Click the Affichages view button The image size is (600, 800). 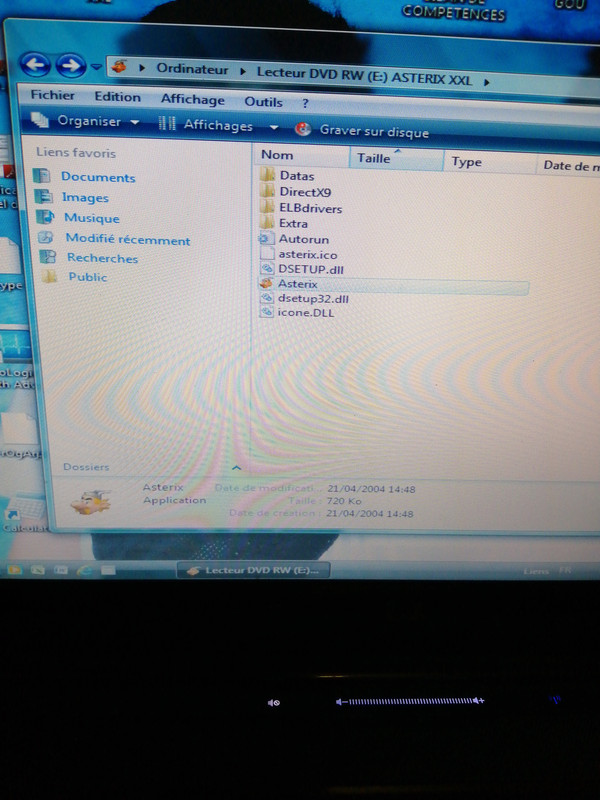tap(206, 124)
